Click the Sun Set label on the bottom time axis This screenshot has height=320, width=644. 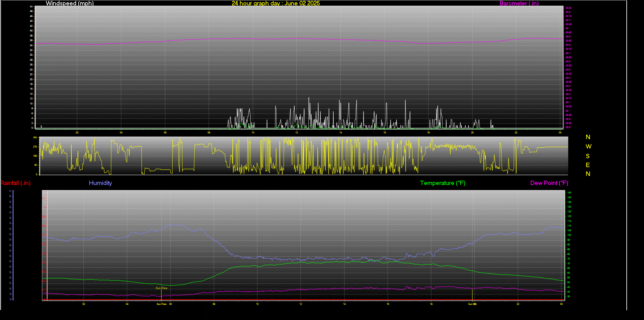pos(472,304)
